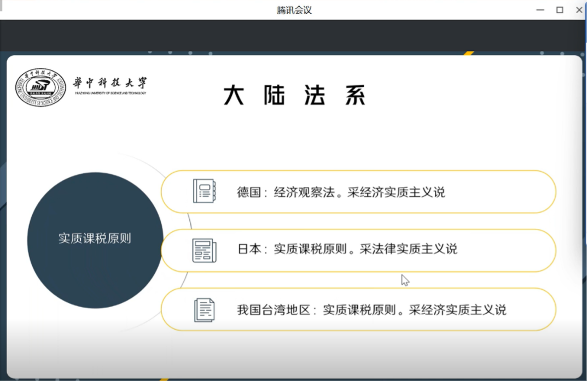Click the dark circle labeled 实质课税原则
The image size is (588, 382).
point(95,239)
